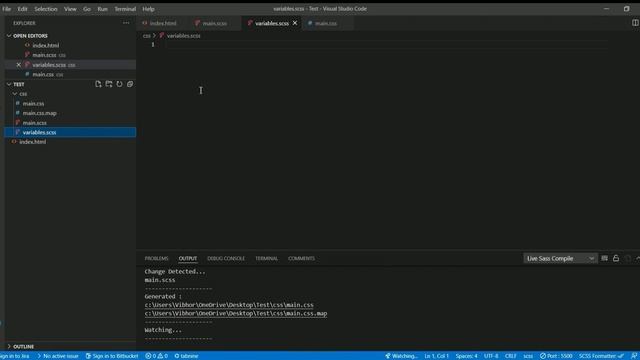Open the Live Sass Compile output dropdown
This screenshot has width=640, height=360.
click(x=560, y=258)
